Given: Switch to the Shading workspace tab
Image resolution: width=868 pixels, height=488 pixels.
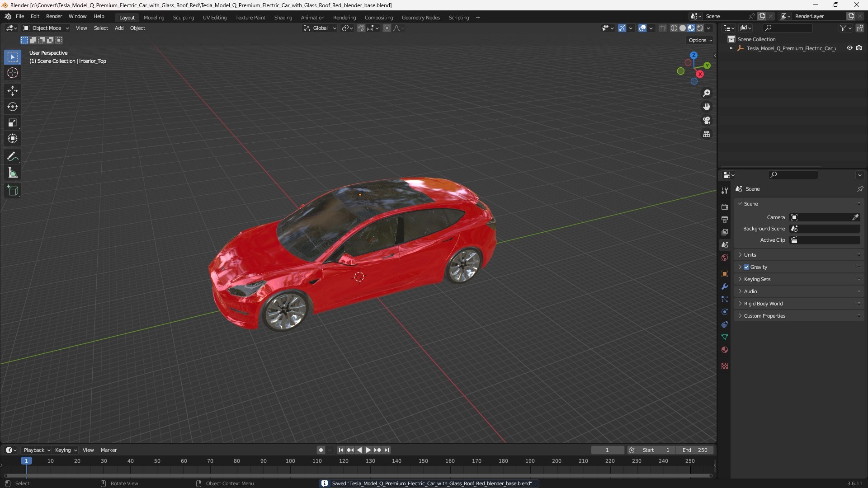Looking at the screenshot, I should 283,18.
